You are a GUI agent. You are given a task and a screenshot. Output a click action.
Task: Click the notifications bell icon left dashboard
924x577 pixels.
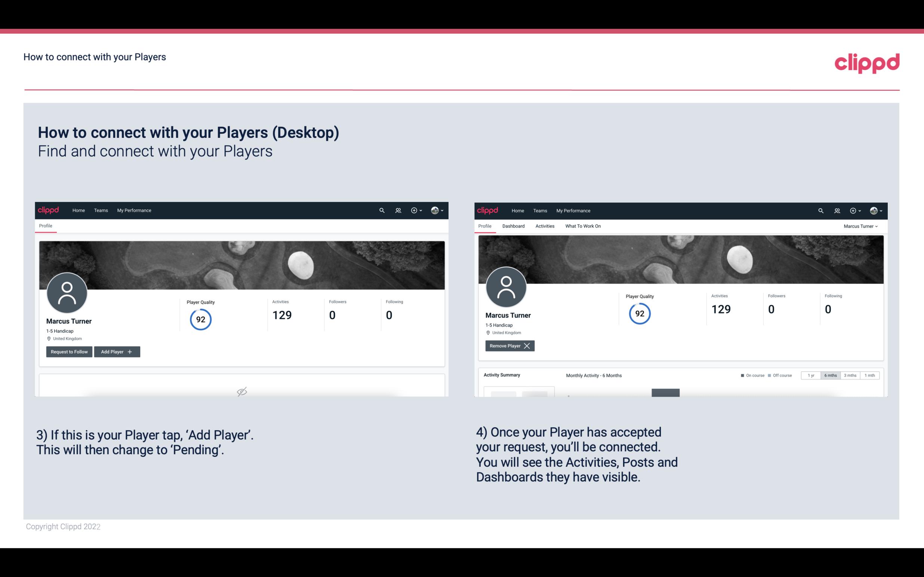(397, 210)
